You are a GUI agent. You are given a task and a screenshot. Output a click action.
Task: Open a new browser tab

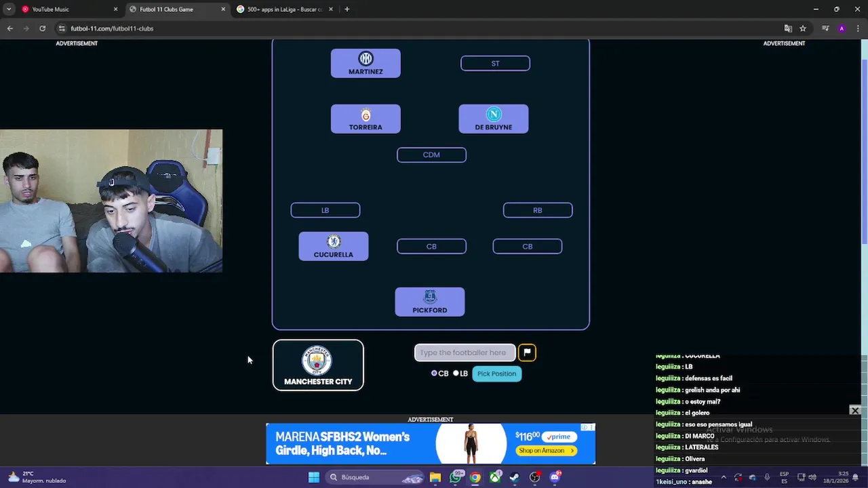(347, 9)
